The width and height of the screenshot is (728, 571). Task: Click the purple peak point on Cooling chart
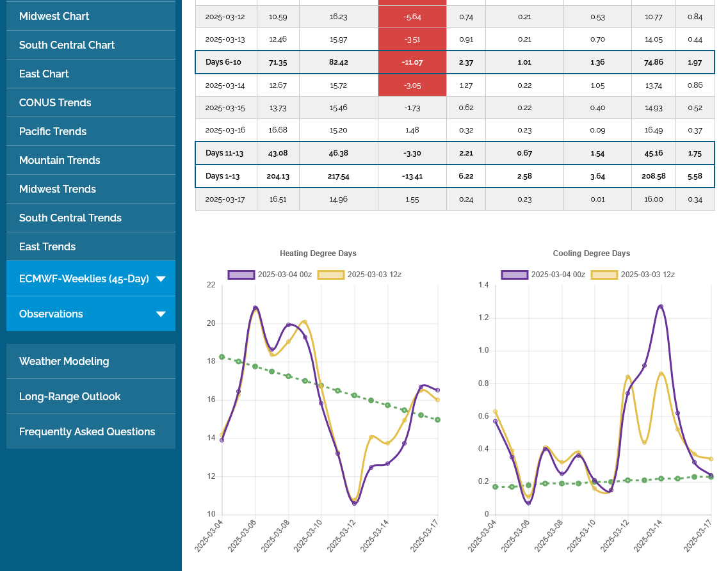pyautogui.click(x=661, y=307)
